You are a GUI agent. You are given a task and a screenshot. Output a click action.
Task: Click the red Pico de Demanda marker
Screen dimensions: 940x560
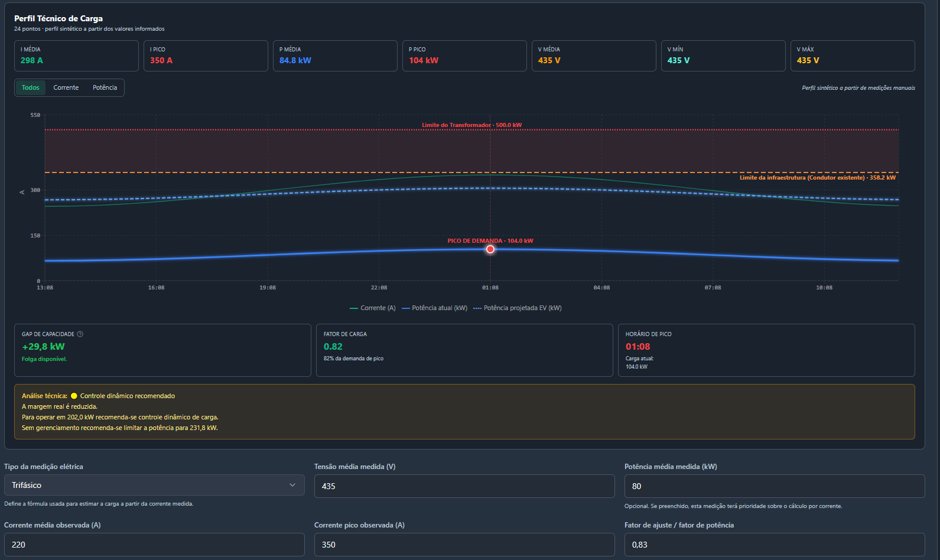point(490,249)
